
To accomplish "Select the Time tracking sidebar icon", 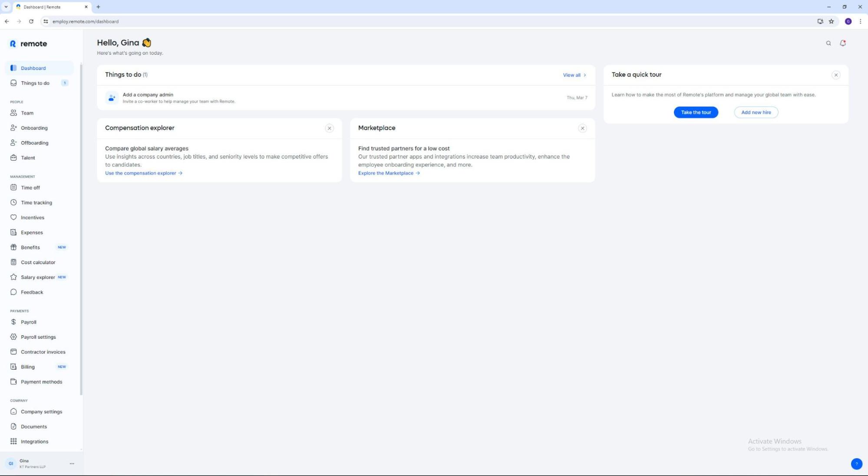I will 13,202.
